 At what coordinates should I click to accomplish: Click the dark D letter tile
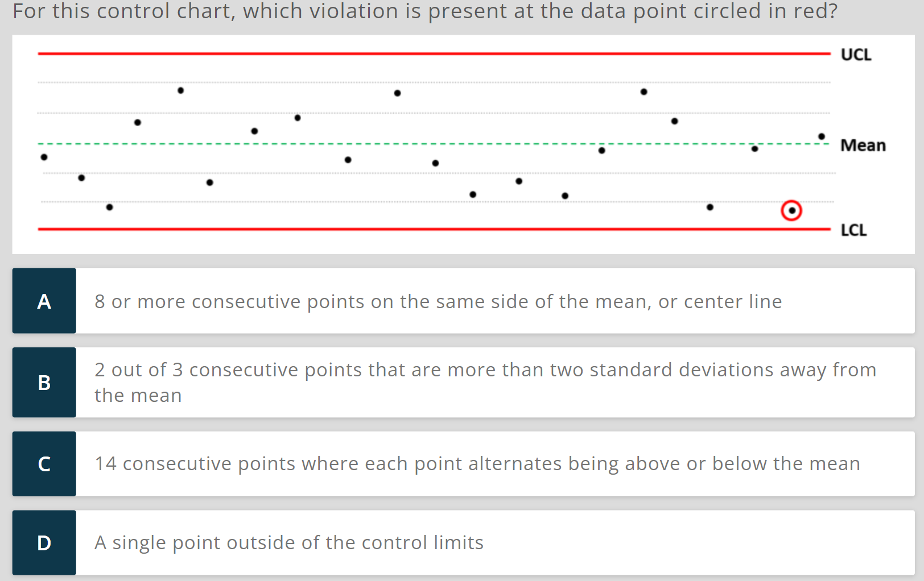coord(44,542)
